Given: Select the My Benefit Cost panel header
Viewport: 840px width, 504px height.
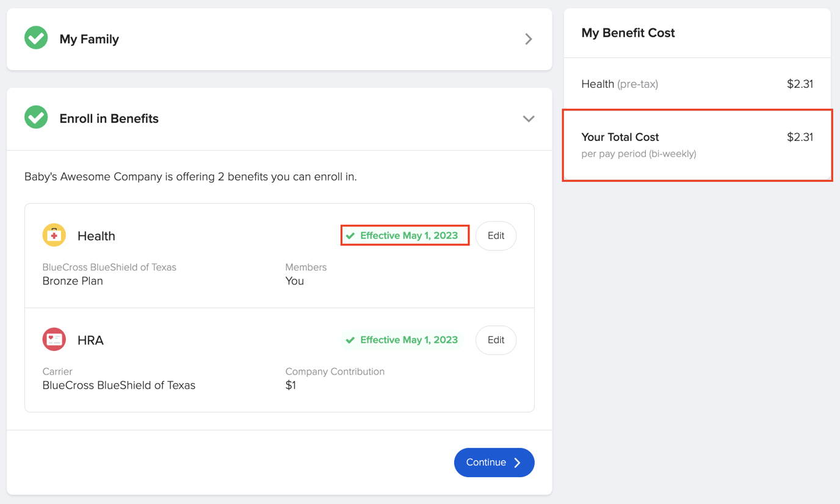Looking at the screenshot, I should point(628,33).
